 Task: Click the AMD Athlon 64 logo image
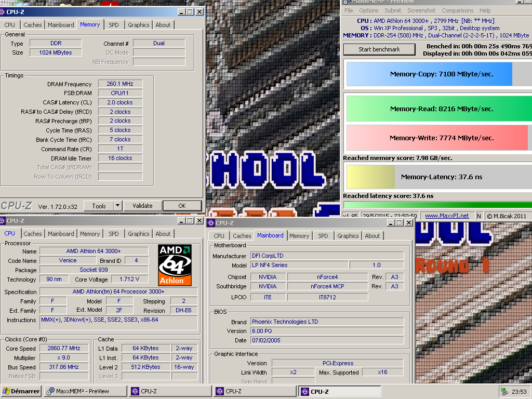click(x=175, y=265)
